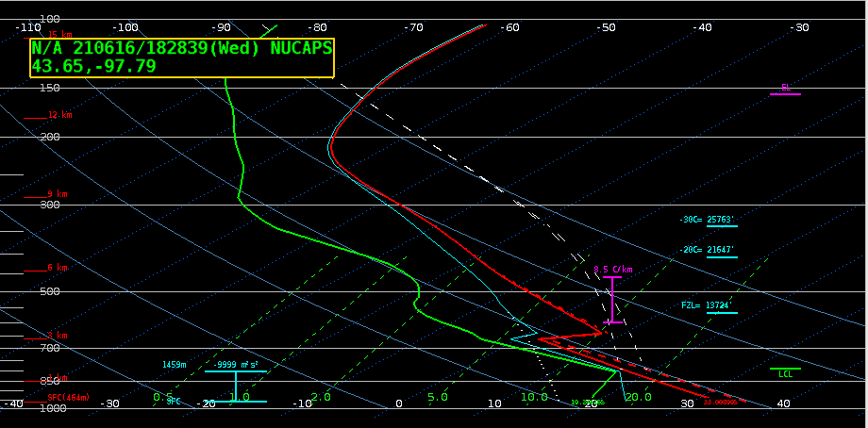Screen dimensions: 868x428
Task: Click the 300 mb pressure label
Action: (x=50, y=206)
